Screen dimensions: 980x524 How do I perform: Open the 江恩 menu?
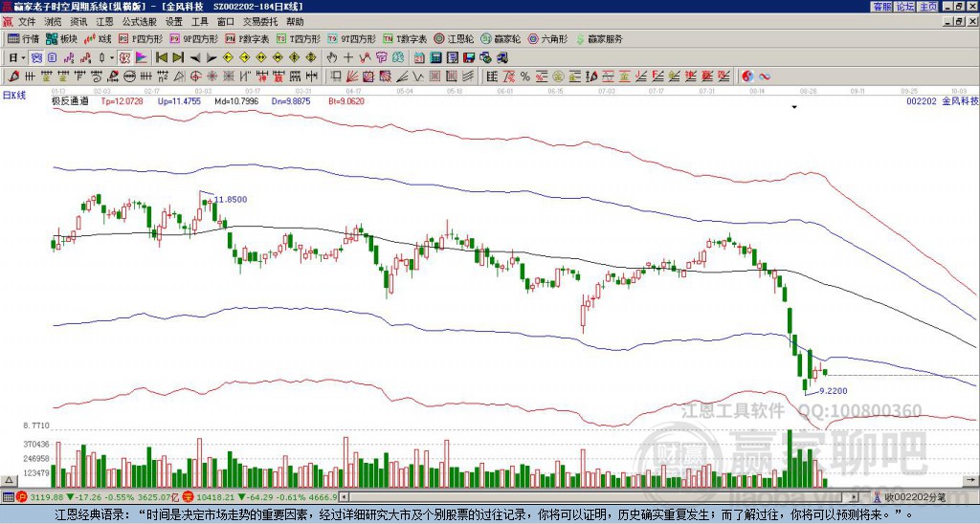pyautogui.click(x=105, y=22)
